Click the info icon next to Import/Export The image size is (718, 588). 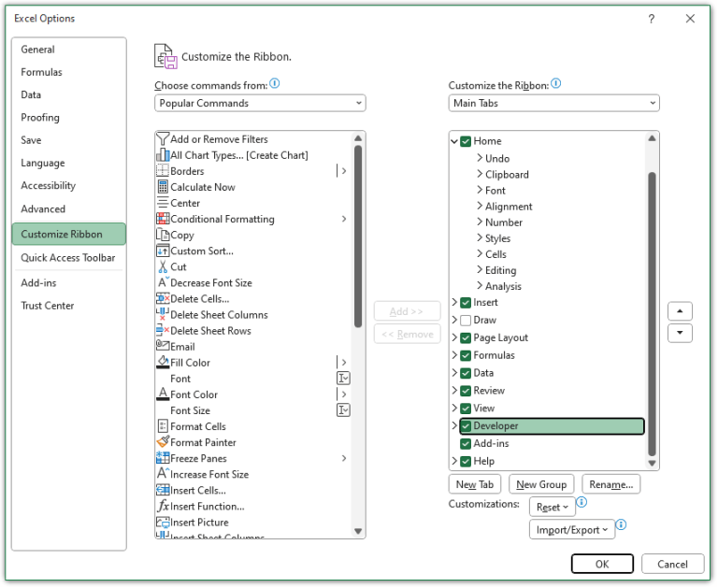pos(621,524)
